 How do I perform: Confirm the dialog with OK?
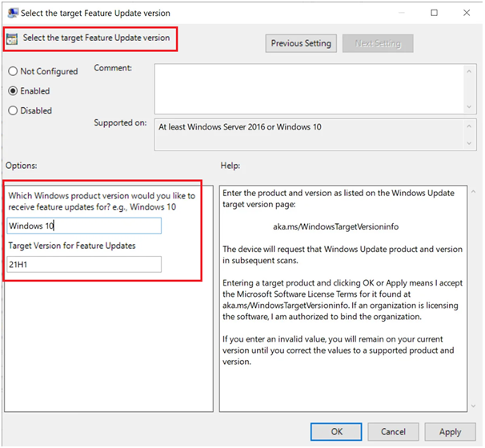tap(336, 432)
